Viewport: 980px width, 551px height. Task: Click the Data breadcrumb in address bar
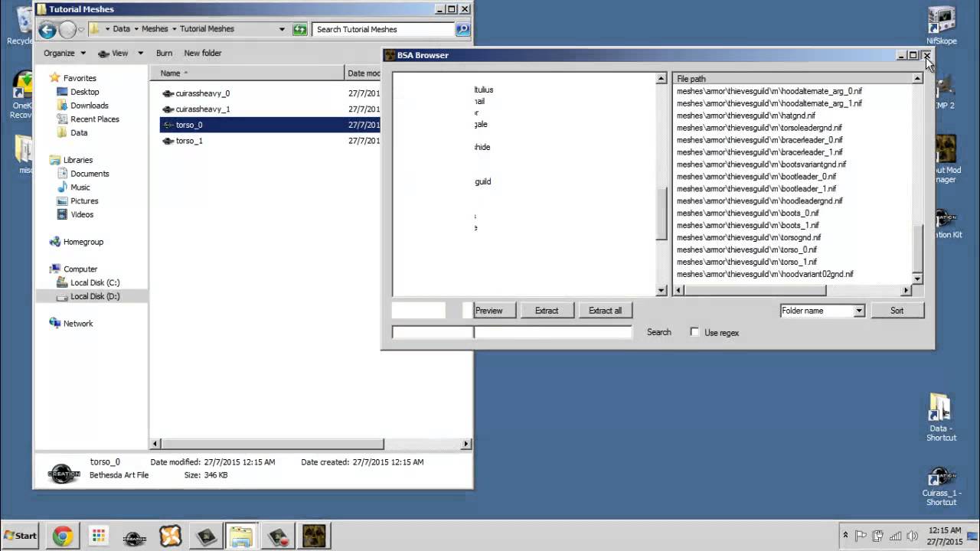point(122,29)
